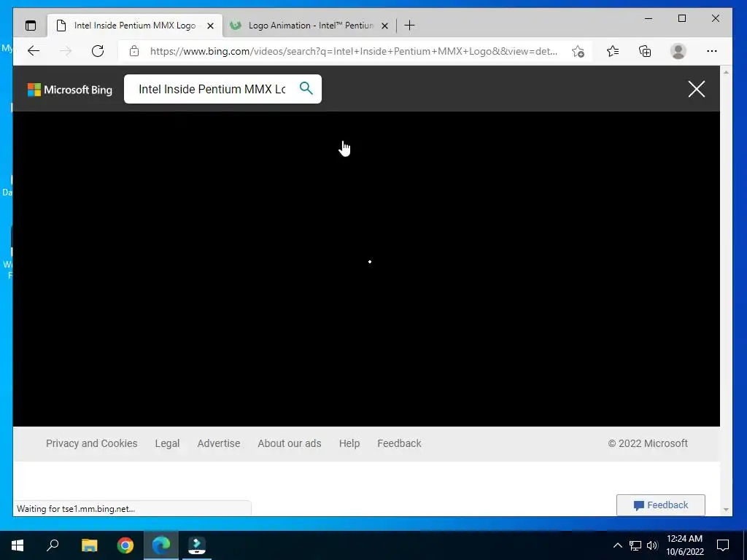This screenshot has width=747, height=560.
Task: Open the notification center icon
Action: (723, 545)
